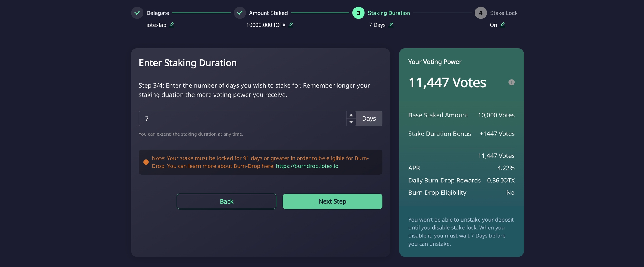Click the staking duration input field
Image resolution: width=644 pixels, height=267 pixels.
click(x=242, y=119)
